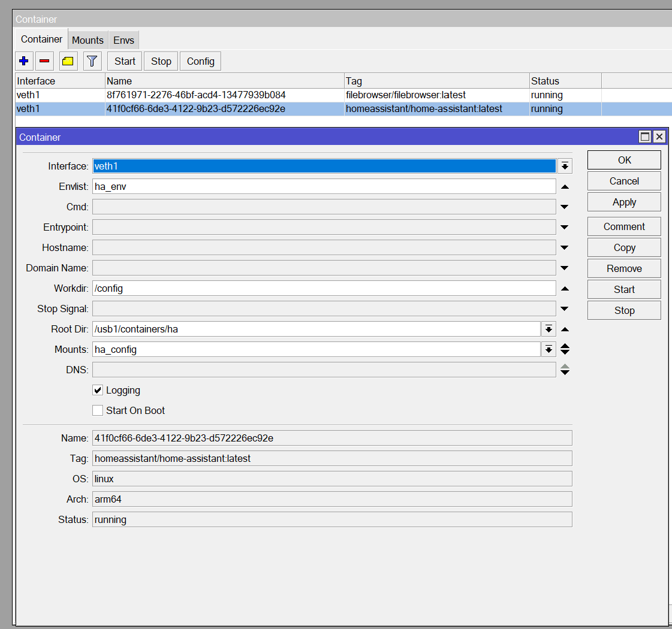The width and height of the screenshot is (672, 629).
Task: Enable the Start On Boot checkbox
Action: [98, 411]
